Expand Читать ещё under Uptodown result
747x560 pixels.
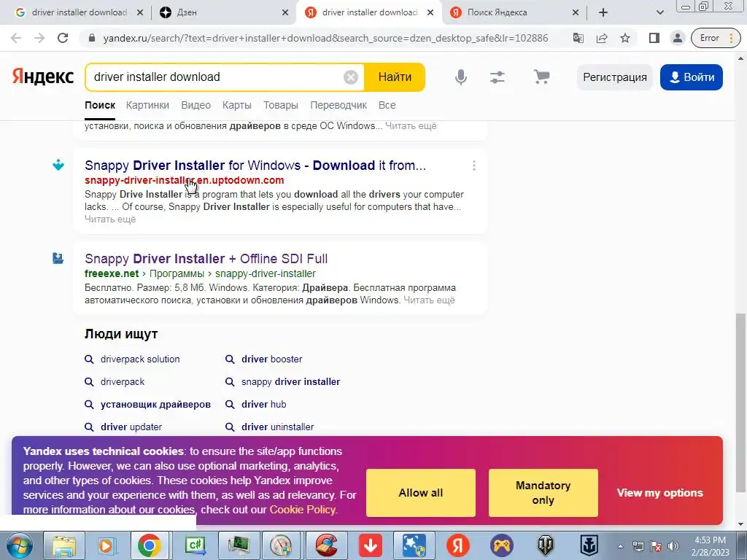110,219
